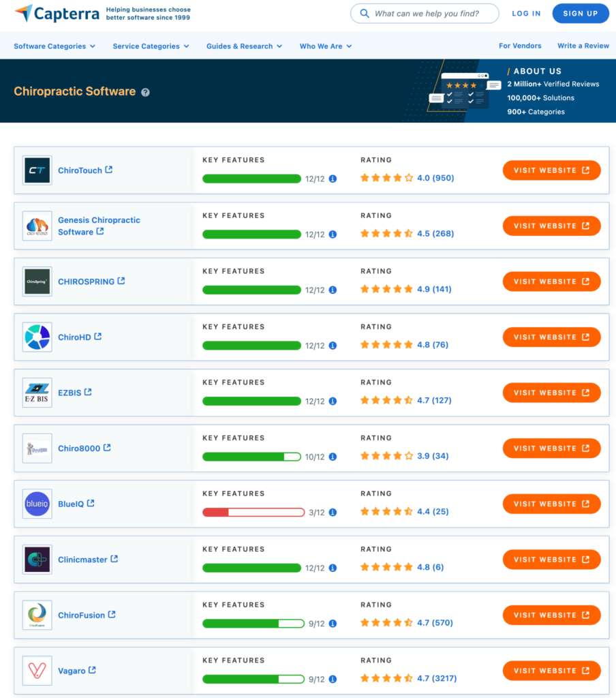
Task: Click the Capterra logo
Action: point(57,14)
